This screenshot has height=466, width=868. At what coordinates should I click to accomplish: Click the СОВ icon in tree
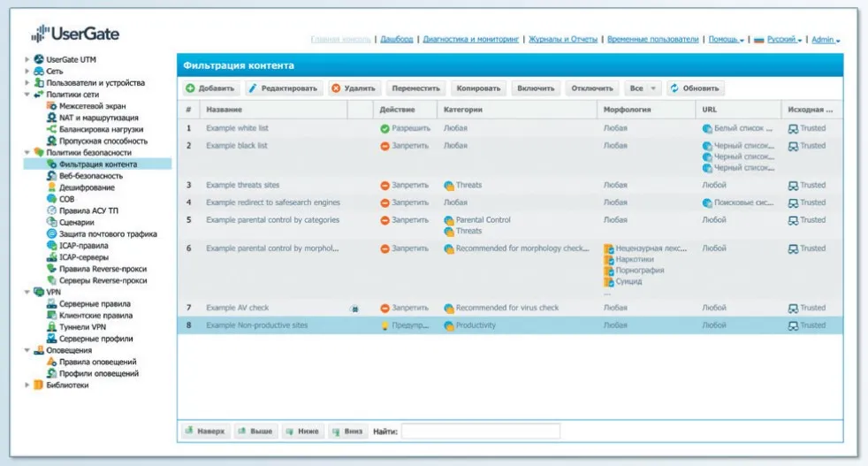(51, 199)
